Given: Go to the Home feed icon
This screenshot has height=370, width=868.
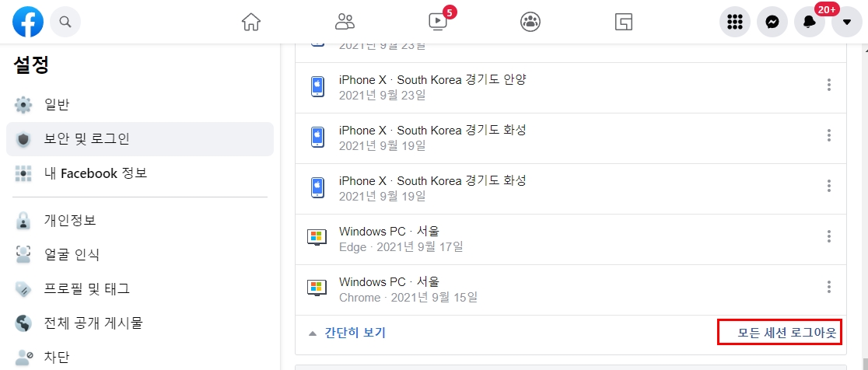Looking at the screenshot, I should click(251, 22).
